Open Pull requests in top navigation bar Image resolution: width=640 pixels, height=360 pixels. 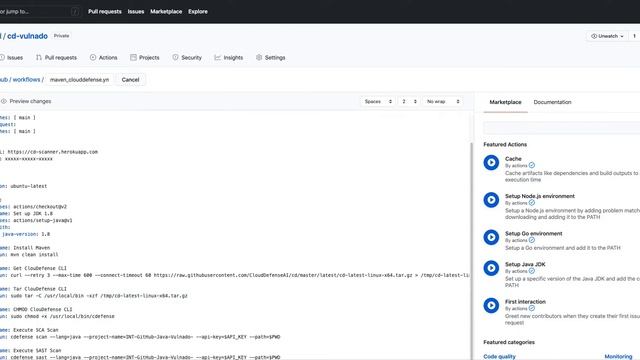point(104,11)
